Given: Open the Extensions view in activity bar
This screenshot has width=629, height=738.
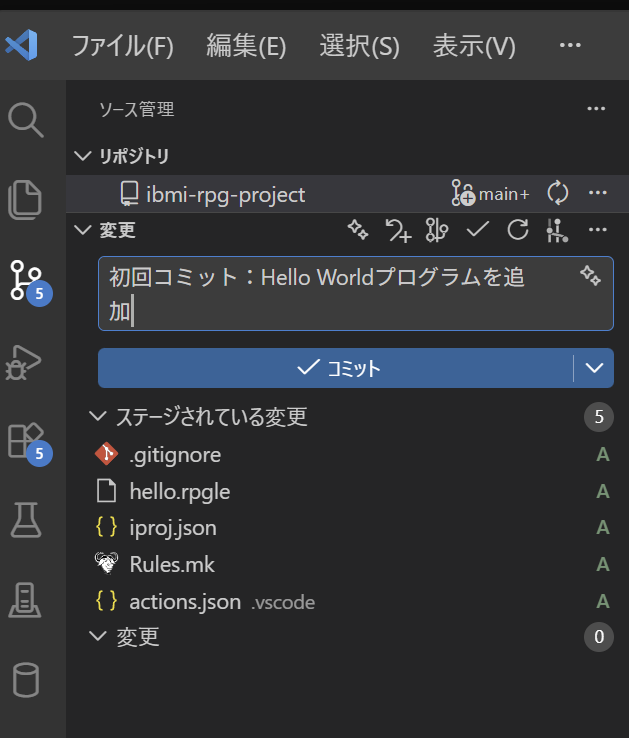Looking at the screenshot, I should click(26, 440).
